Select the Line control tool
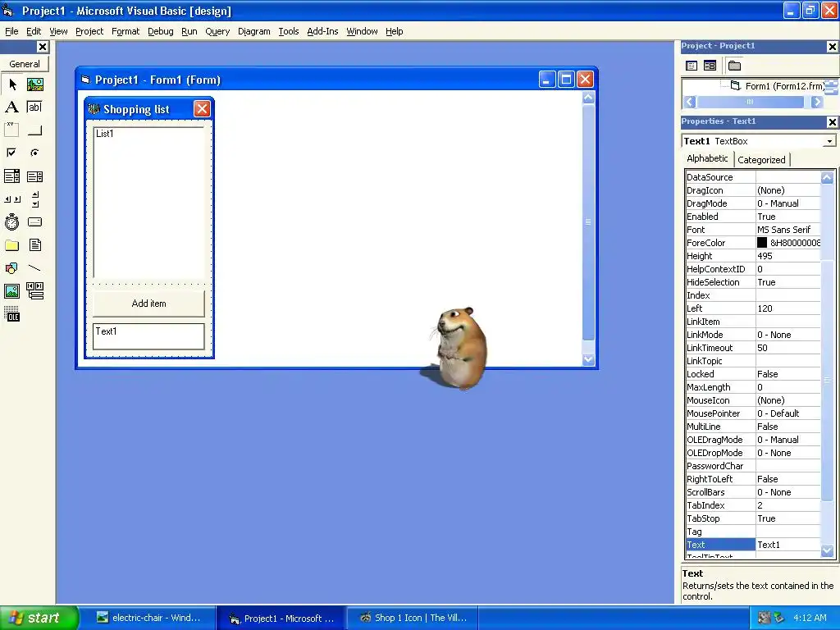This screenshot has height=630, width=840. 34,268
